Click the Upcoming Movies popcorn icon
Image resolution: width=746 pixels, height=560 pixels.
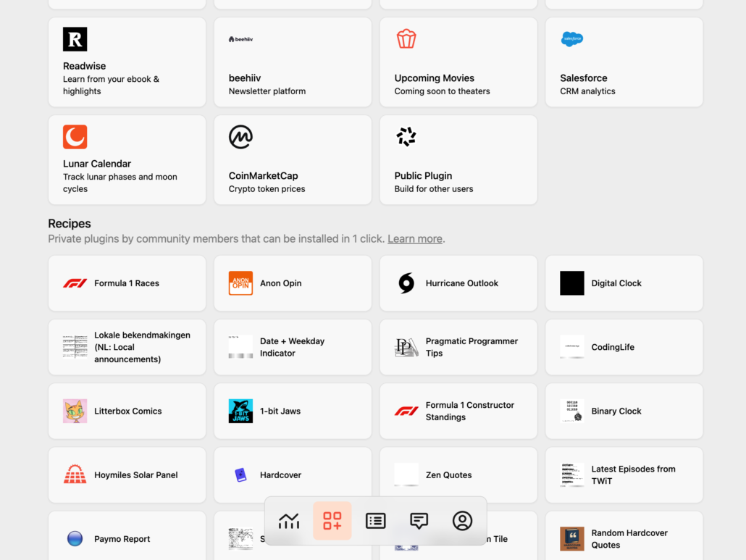coord(406,39)
